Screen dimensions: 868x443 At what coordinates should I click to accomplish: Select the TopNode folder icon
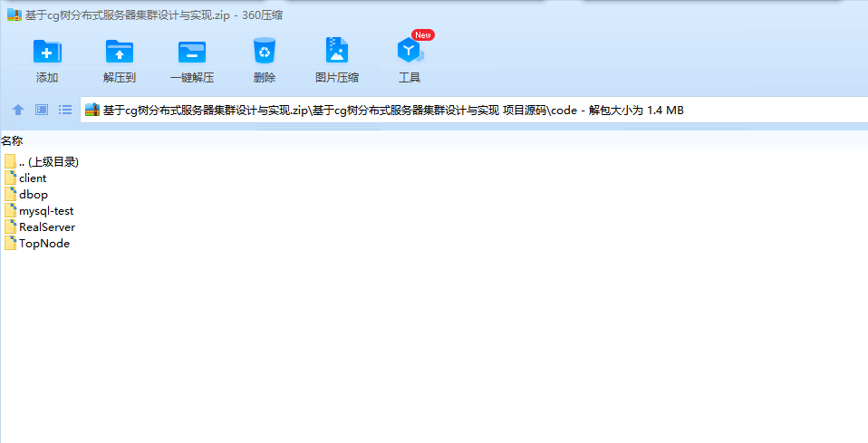[11, 243]
